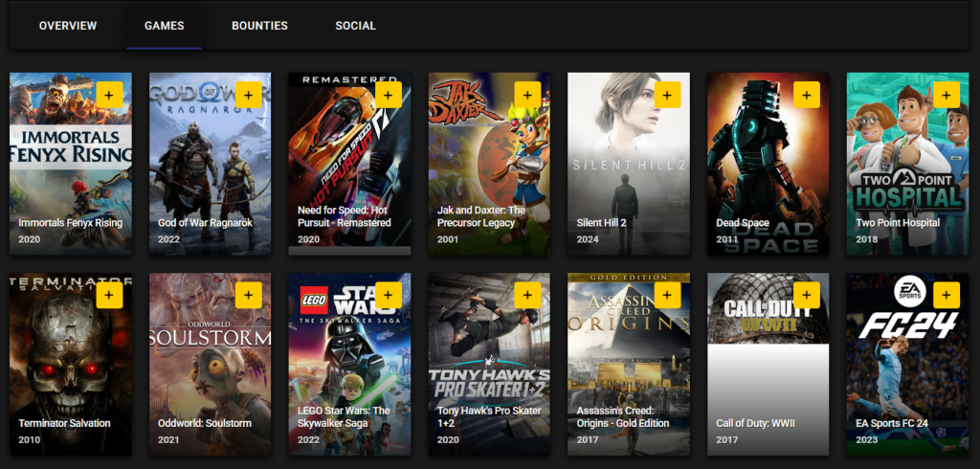Image resolution: width=980 pixels, height=469 pixels.
Task: Add Assassin's Creed Origins with plus icon
Action: (x=667, y=295)
